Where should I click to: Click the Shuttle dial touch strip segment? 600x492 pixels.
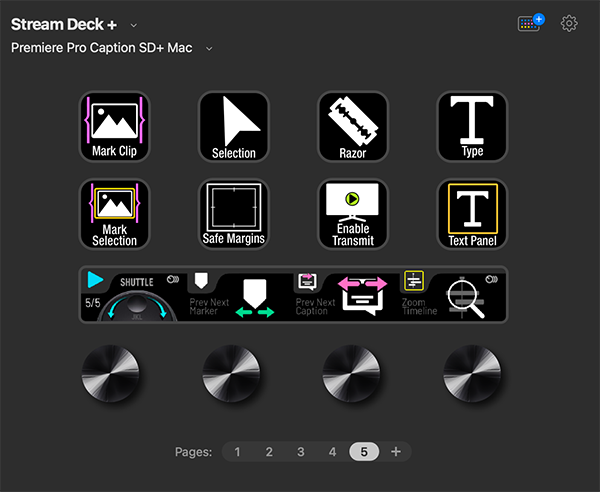134,295
